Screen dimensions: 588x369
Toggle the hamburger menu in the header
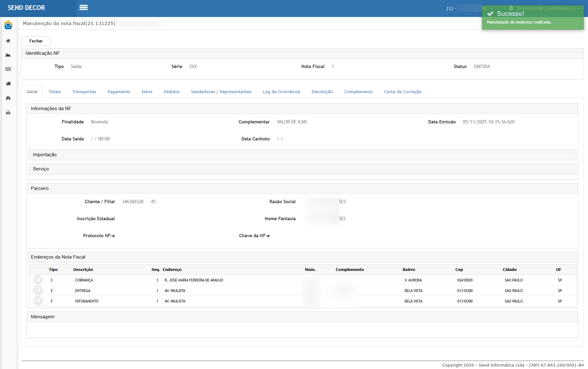83,8
